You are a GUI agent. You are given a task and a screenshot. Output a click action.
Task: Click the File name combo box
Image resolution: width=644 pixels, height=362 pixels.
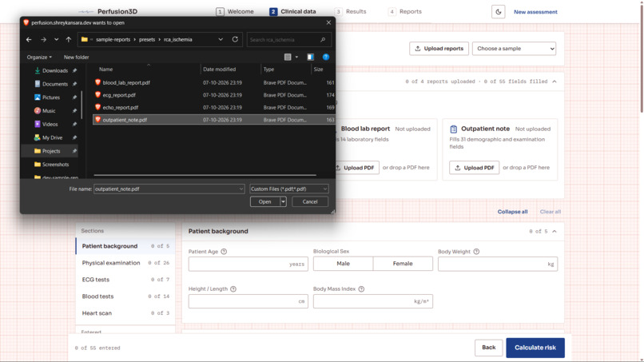(169, 189)
